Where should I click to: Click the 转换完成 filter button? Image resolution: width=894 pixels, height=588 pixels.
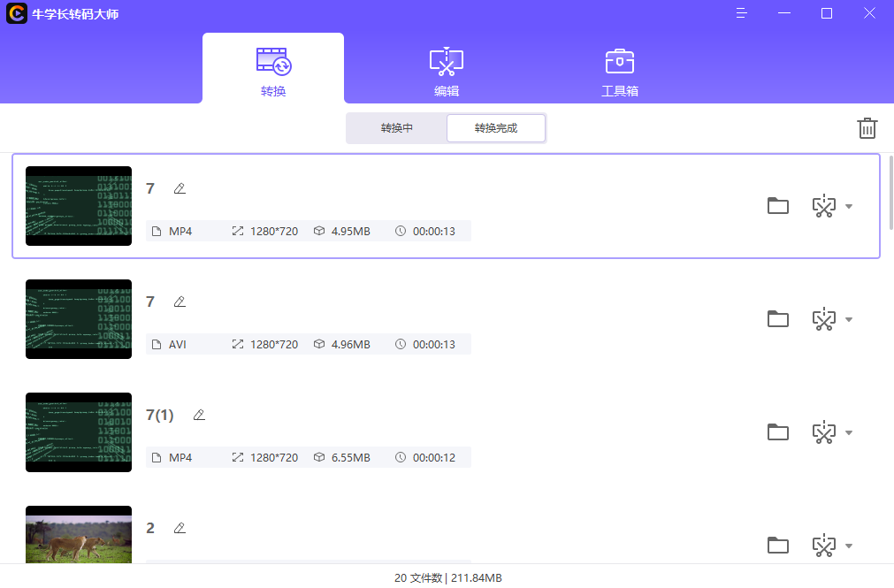pos(495,127)
